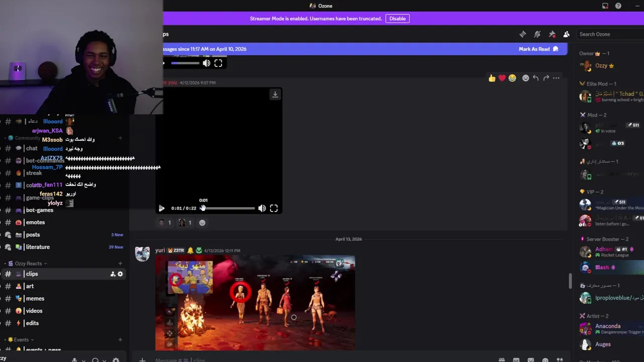React with laughing-crying emoji

coord(512,78)
